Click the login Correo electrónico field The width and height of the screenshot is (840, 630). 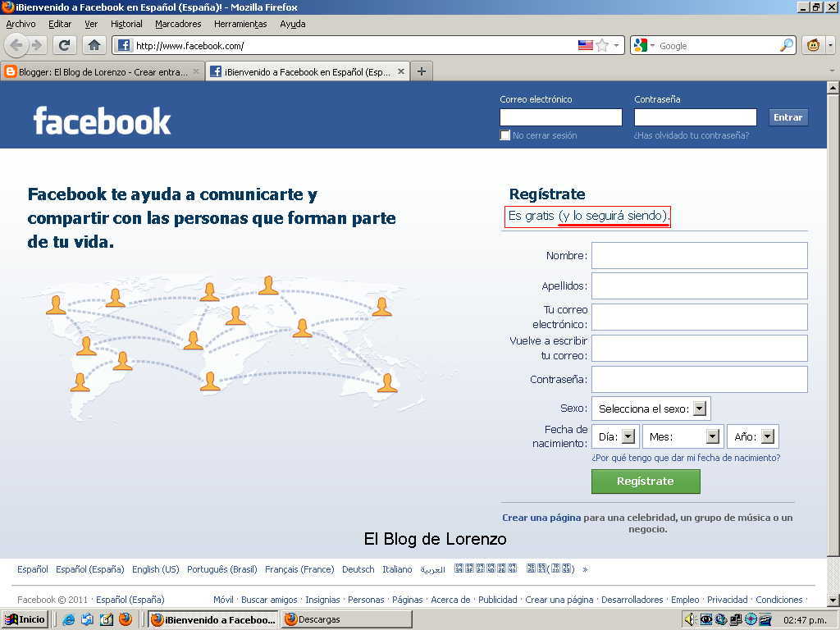561,117
